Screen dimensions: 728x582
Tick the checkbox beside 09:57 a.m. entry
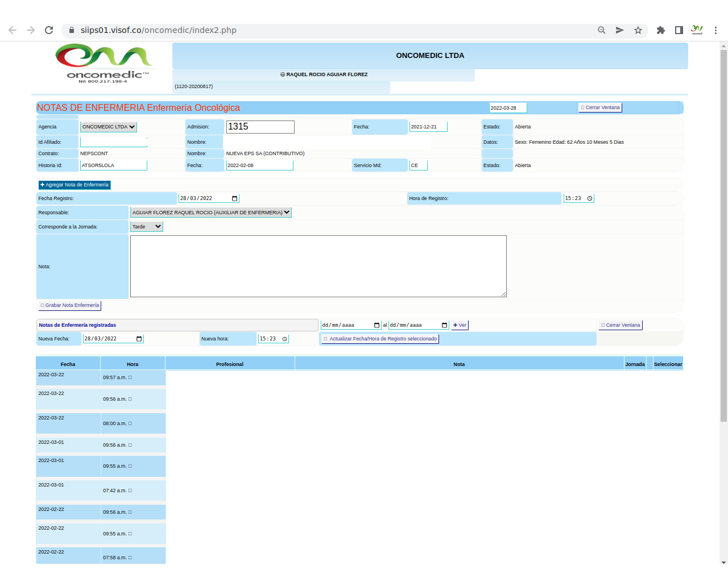tap(130, 377)
